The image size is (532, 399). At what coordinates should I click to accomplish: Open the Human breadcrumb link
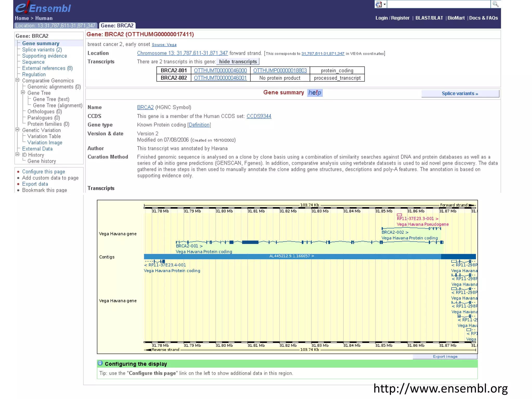click(x=44, y=18)
